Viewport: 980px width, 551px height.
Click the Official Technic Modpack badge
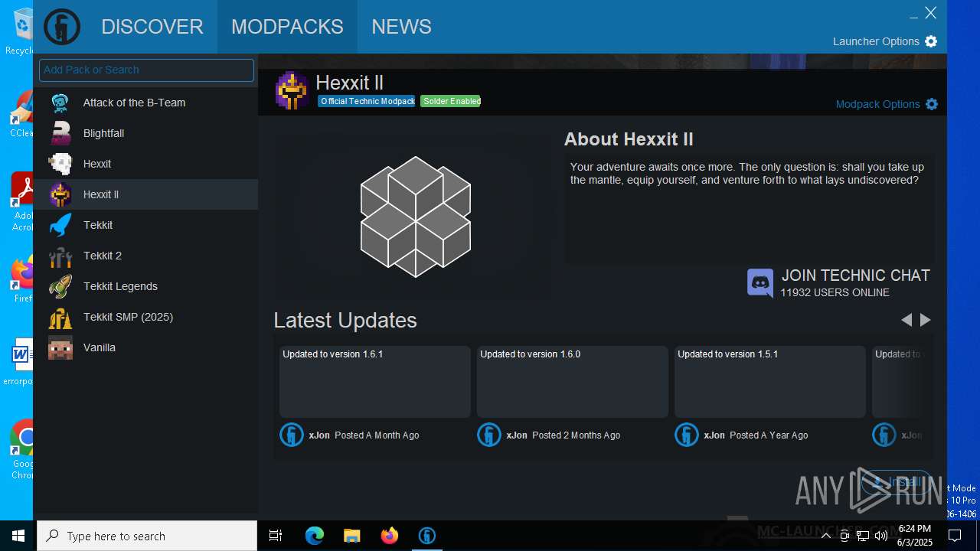(367, 101)
